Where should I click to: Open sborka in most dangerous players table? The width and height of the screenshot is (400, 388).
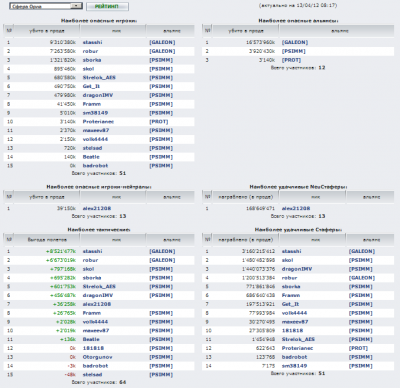click(x=92, y=60)
